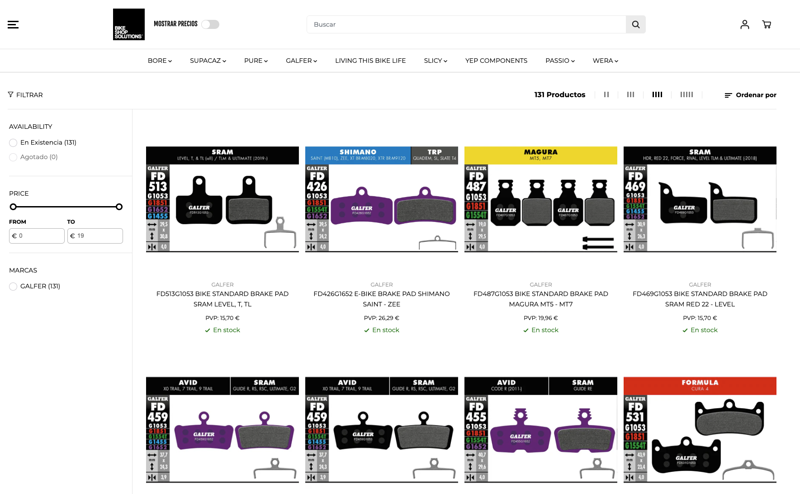Open FD426G1652 Shimano Saint Zee product link
The height and width of the screenshot is (494, 800).
[382, 299]
